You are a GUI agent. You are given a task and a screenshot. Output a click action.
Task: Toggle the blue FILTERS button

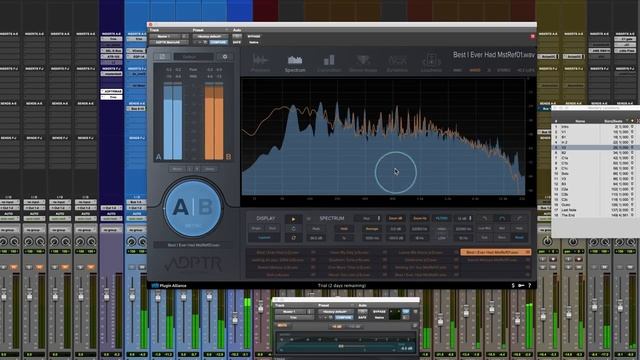tap(441, 218)
